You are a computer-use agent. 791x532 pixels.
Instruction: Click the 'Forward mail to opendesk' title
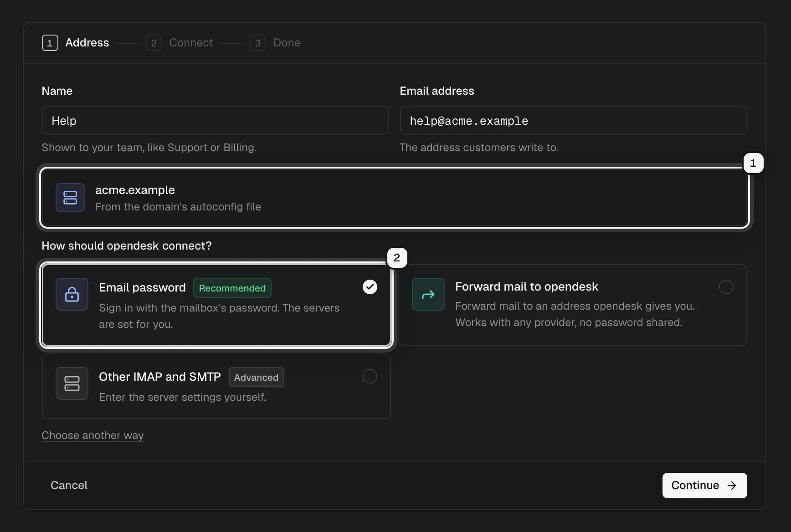tap(527, 286)
